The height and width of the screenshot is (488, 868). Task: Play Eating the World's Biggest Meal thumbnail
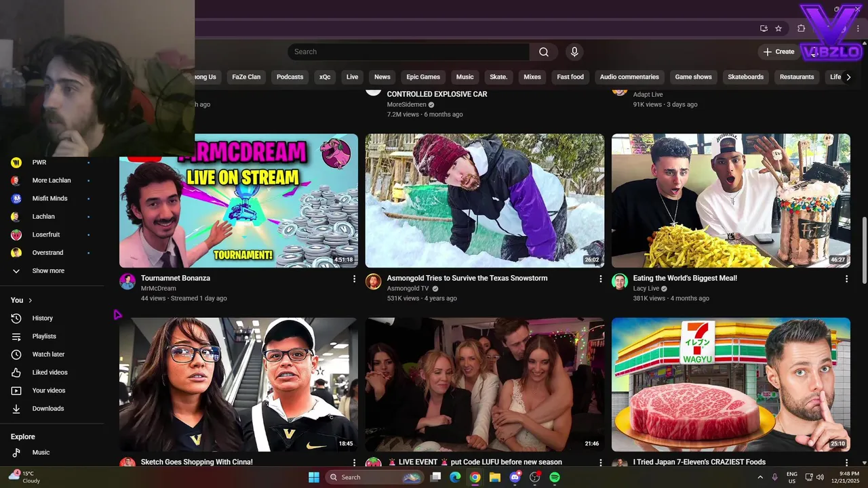[x=731, y=201]
